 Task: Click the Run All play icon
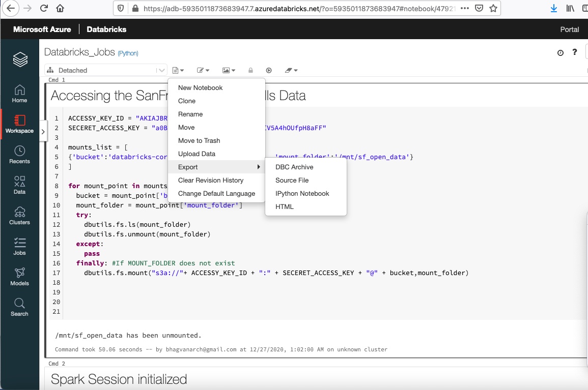(269, 70)
